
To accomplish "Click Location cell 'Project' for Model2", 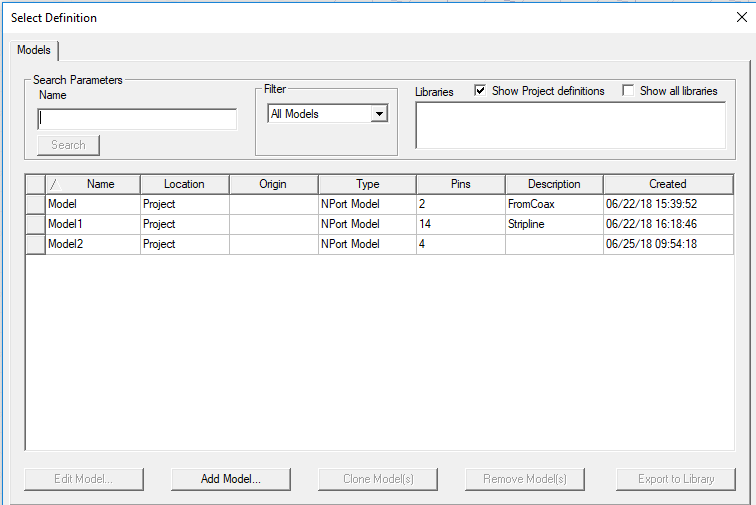I will coord(185,244).
